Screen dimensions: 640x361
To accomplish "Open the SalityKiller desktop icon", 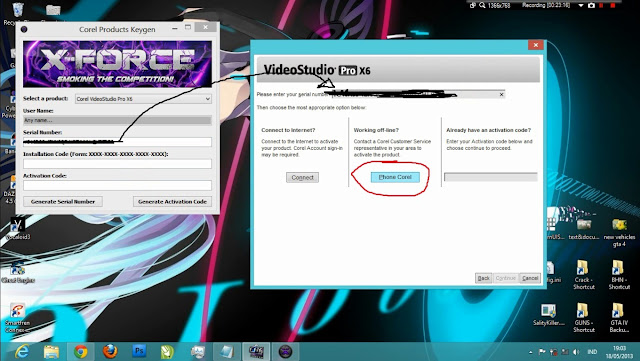I will click(549, 314).
